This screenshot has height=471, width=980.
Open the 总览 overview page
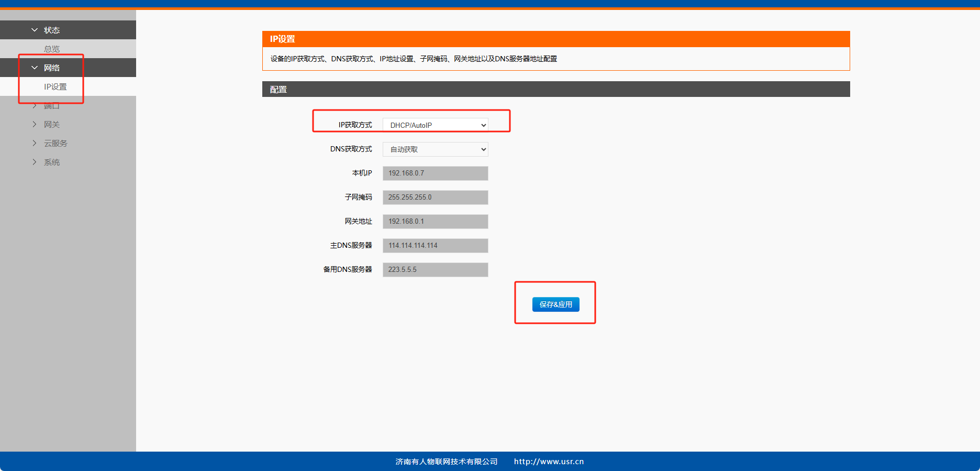pos(52,49)
